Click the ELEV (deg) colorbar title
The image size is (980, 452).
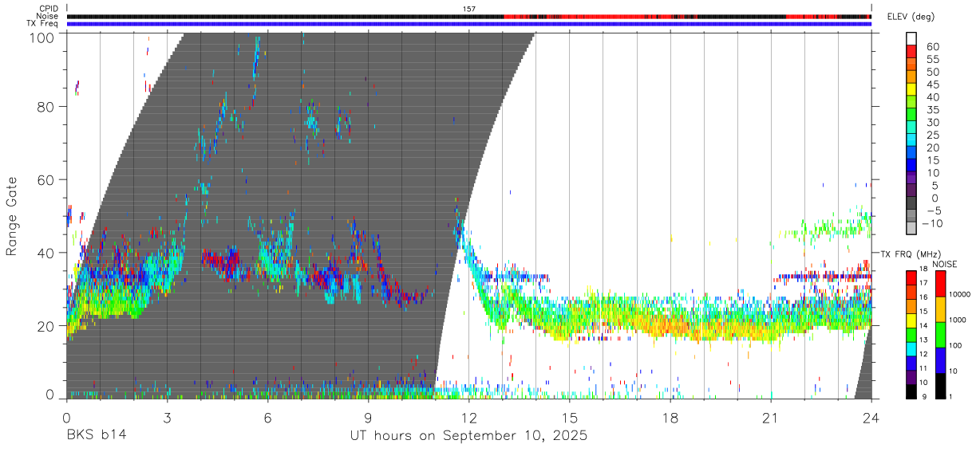point(911,17)
